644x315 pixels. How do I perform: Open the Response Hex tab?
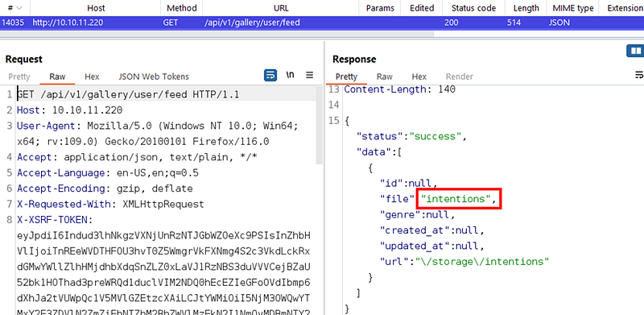pos(419,77)
